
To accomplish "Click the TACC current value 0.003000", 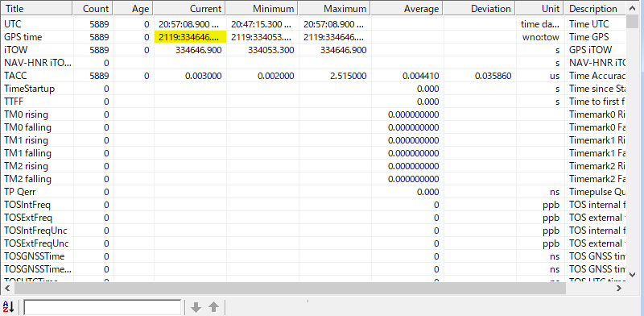I will tap(204, 76).
